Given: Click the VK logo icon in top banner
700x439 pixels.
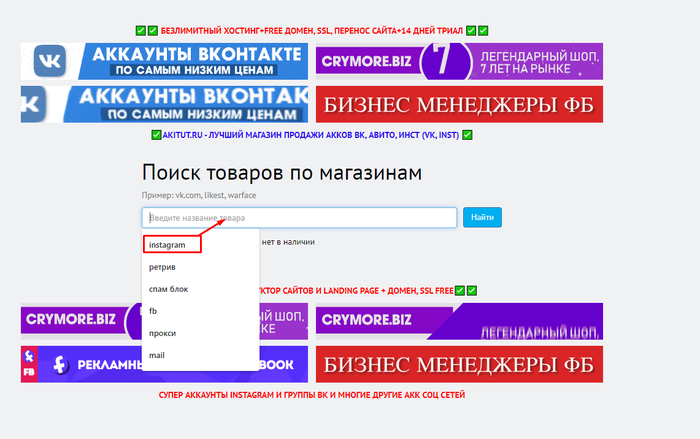Looking at the screenshot, I should [50, 61].
